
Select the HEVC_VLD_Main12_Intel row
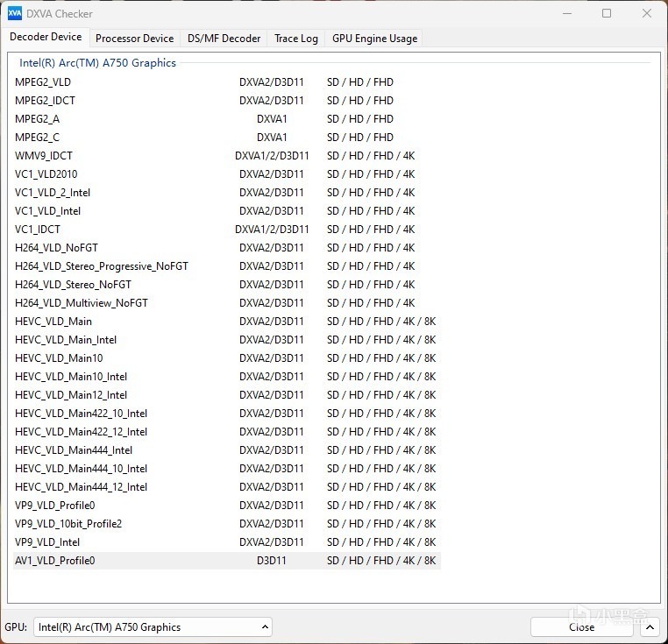tap(227, 395)
